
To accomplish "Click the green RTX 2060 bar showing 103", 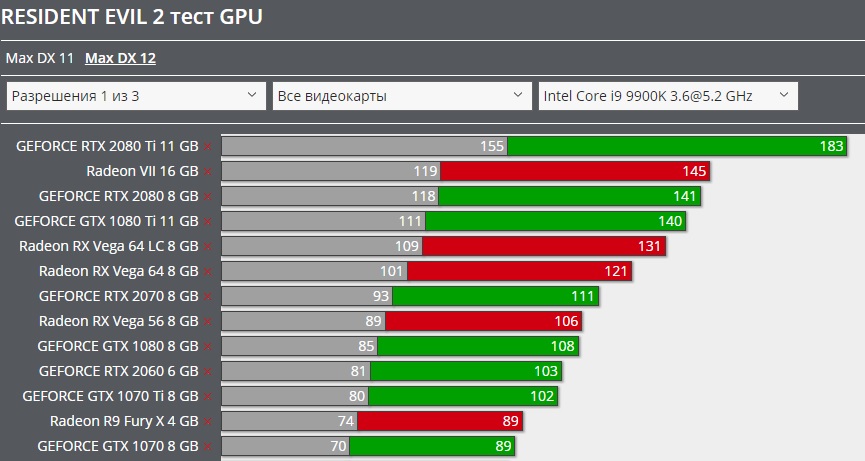I will coord(466,371).
